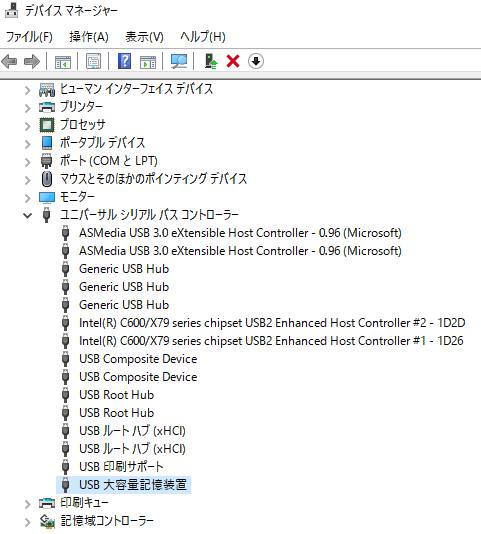Click the 印刷キュー printer icon
481x534 pixels.
point(47,503)
